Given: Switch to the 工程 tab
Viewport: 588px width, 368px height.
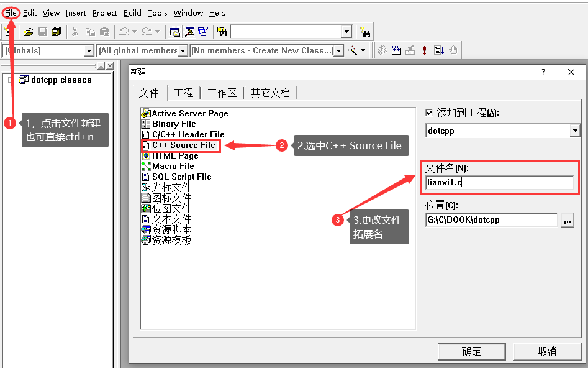Looking at the screenshot, I should point(183,93).
